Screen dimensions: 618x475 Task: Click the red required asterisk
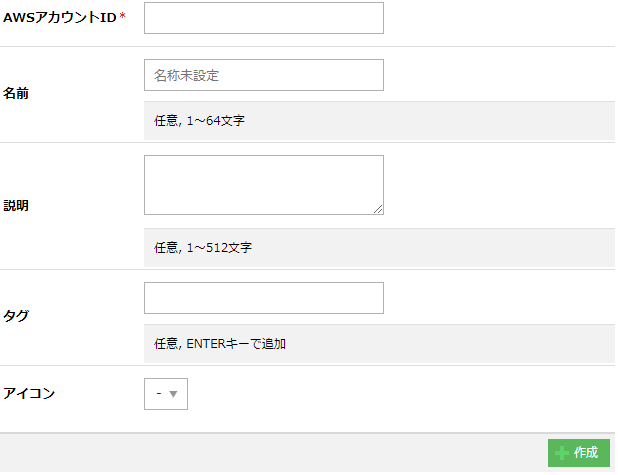(x=123, y=18)
